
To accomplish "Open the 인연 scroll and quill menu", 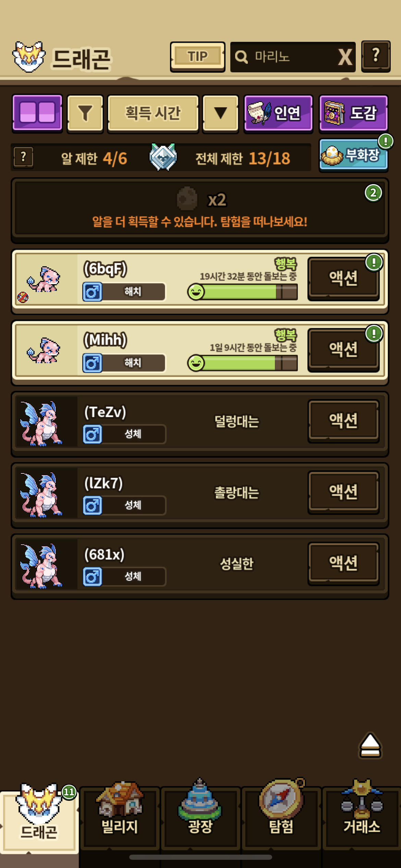I will click(x=278, y=113).
